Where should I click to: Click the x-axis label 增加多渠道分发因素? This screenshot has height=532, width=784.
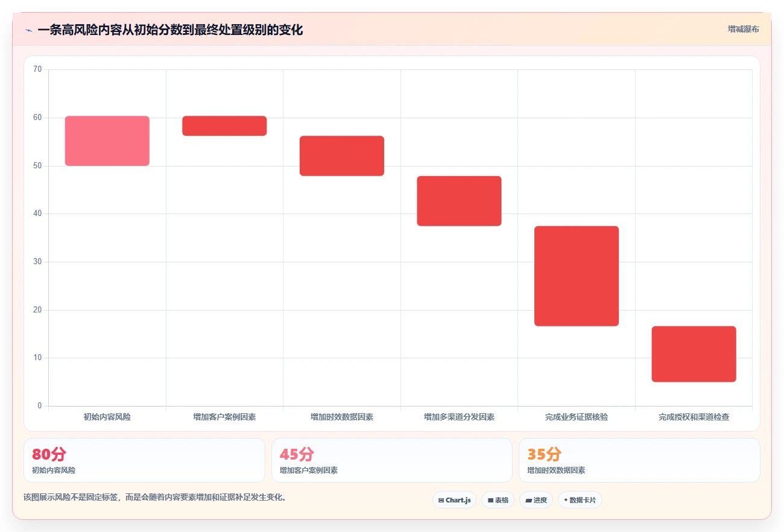pyautogui.click(x=459, y=417)
